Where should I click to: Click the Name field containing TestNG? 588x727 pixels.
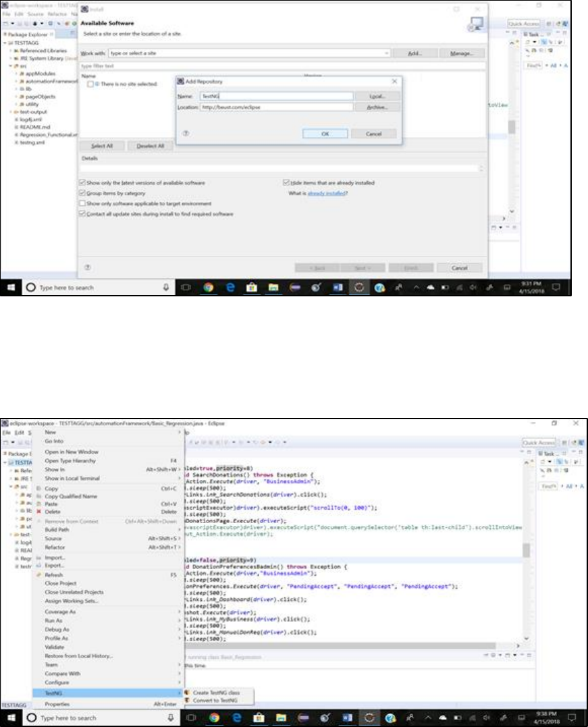(277, 96)
